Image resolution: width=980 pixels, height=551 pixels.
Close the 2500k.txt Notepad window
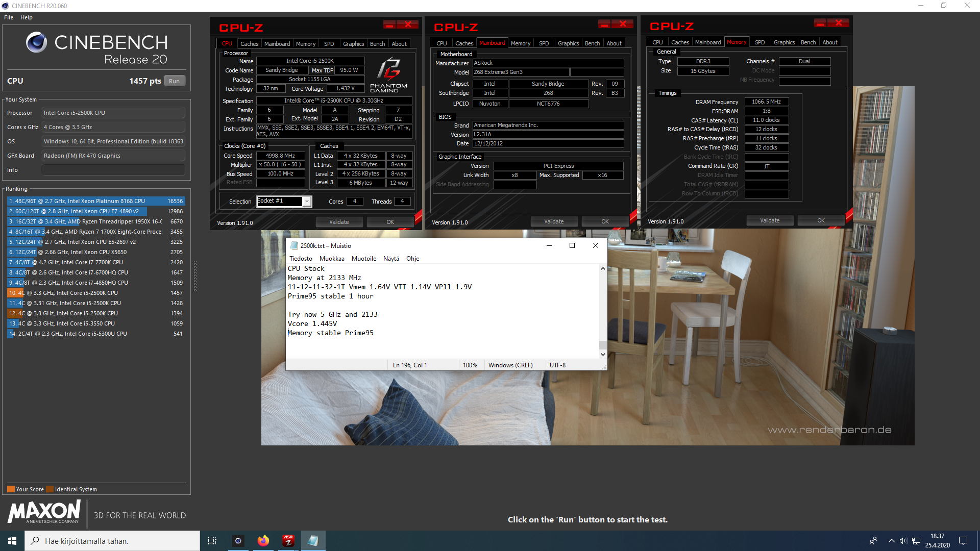click(595, 245)
